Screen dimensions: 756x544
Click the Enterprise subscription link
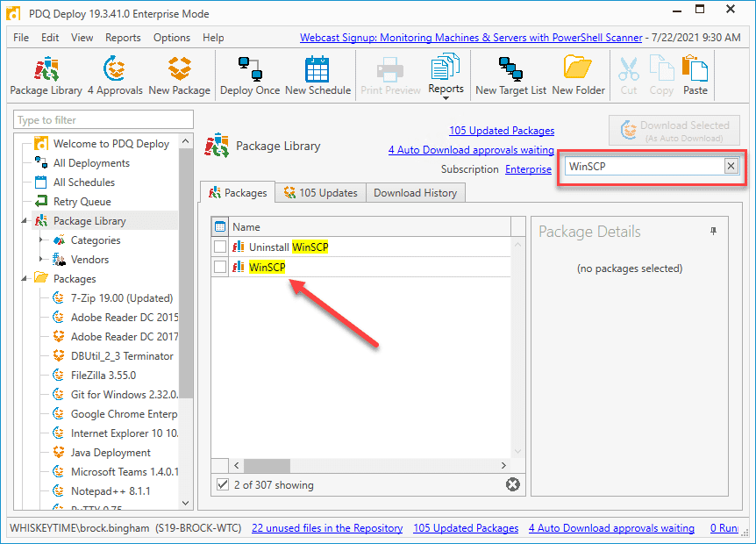pos(528,169)
